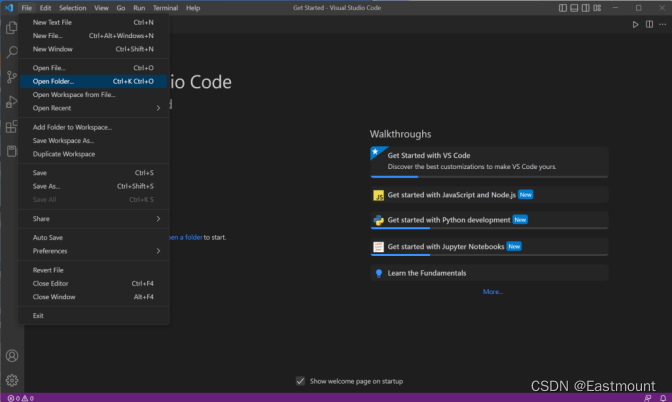Expand the Preferences submenu
Screen dimensions: 672x402
(93, 251)
